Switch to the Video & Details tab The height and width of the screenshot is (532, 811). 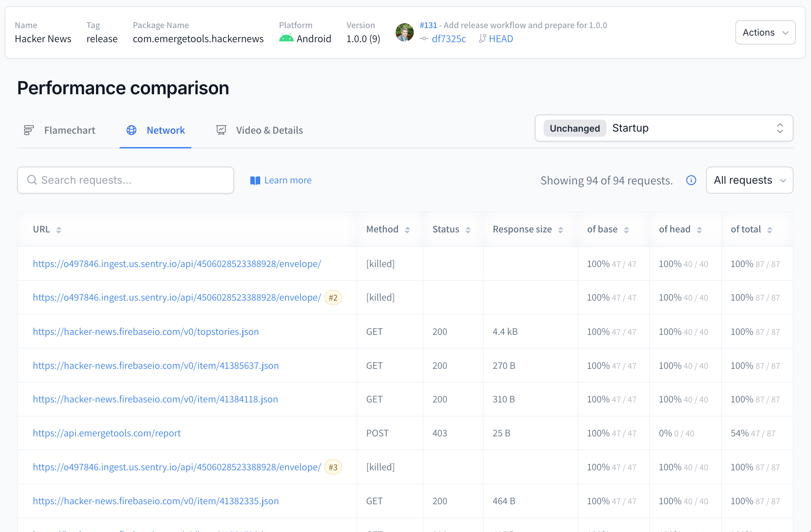[269, 130]
